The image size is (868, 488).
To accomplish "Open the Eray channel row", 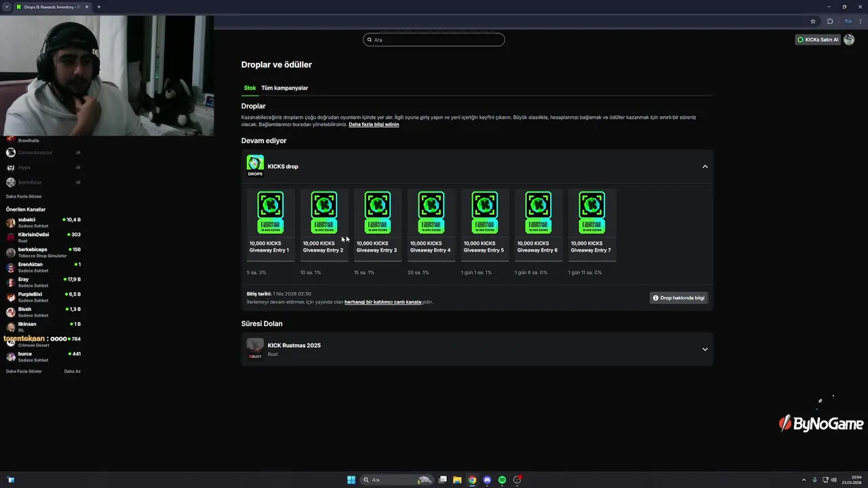I will tap(43, 282).
